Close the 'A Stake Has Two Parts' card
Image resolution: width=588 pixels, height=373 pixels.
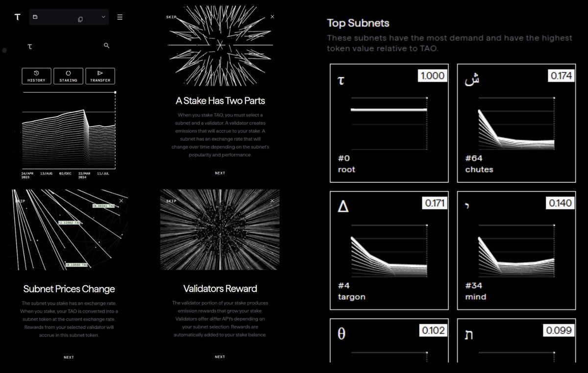pos(272,17)
